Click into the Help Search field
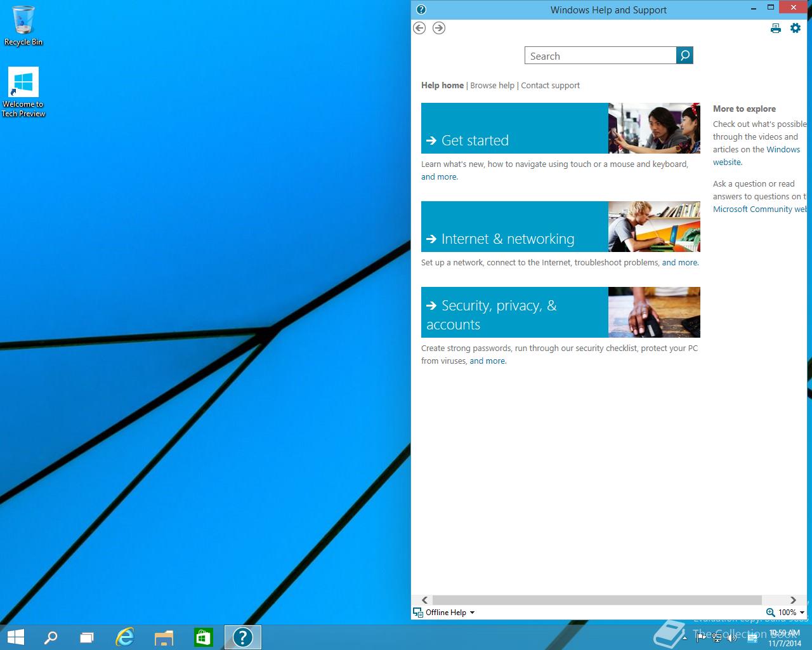The height and width of the screenshot is (650, 812). pos(600,56)
